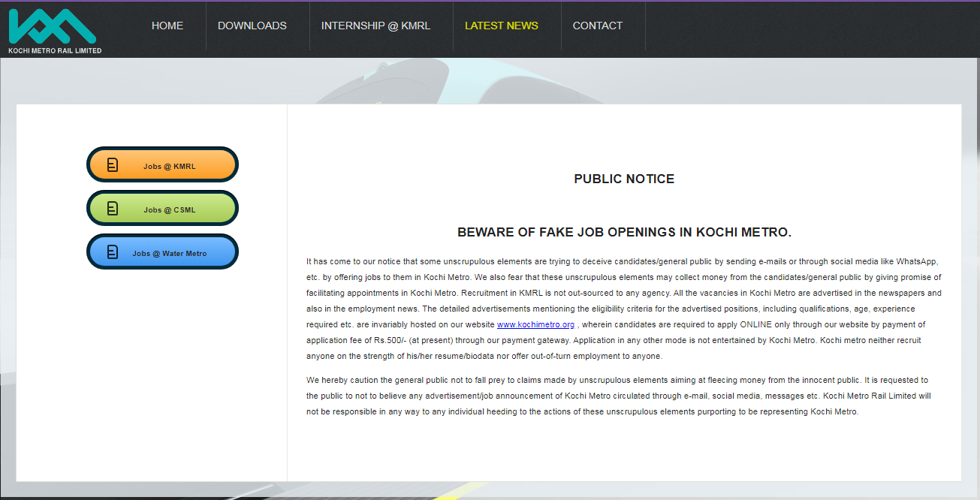Go to INTERNSHIP @ KMRL page
Viewport: 980px width, 500px height.
pyautogui.click(x=375, y=25)
